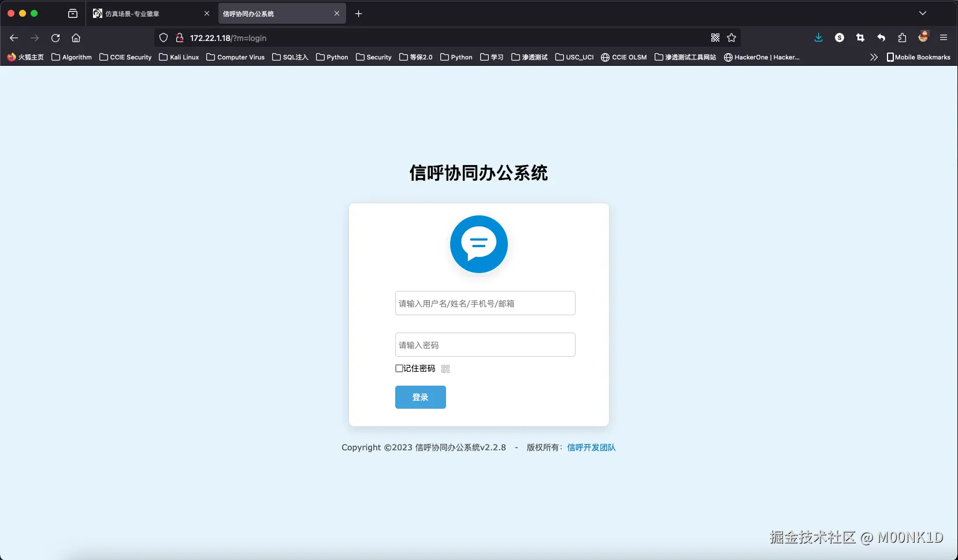Image resolution: width=958 pixels, height=560 pixels.
Task: Expand the Kali Linux bookmark folder
Action: [x=179, y=57]
